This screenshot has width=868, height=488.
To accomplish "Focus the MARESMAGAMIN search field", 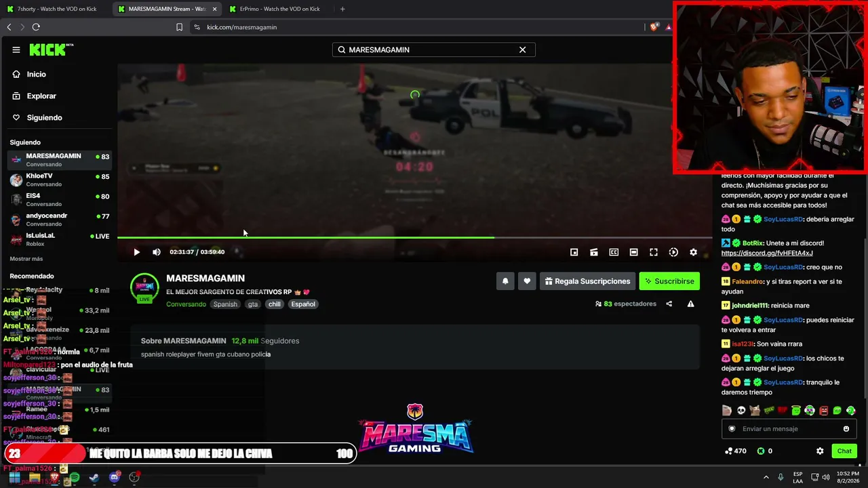I will click(433, 49).
